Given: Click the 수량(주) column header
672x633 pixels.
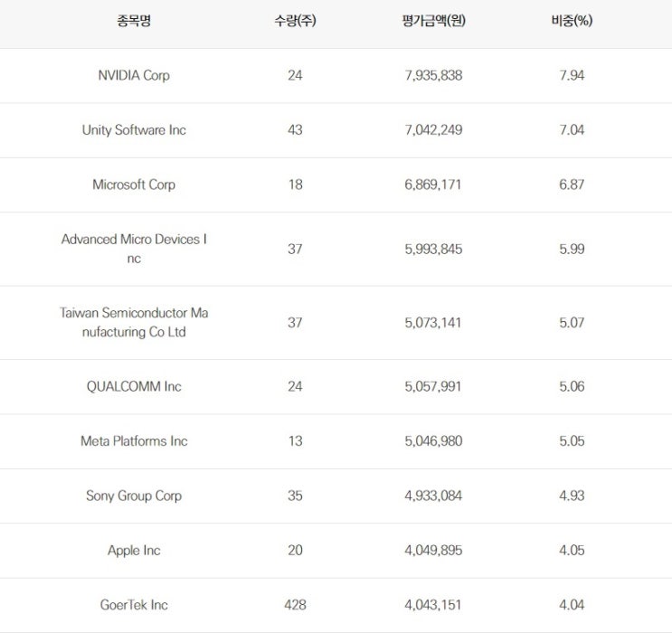Looking at the screenshot, I should (295, 21).
